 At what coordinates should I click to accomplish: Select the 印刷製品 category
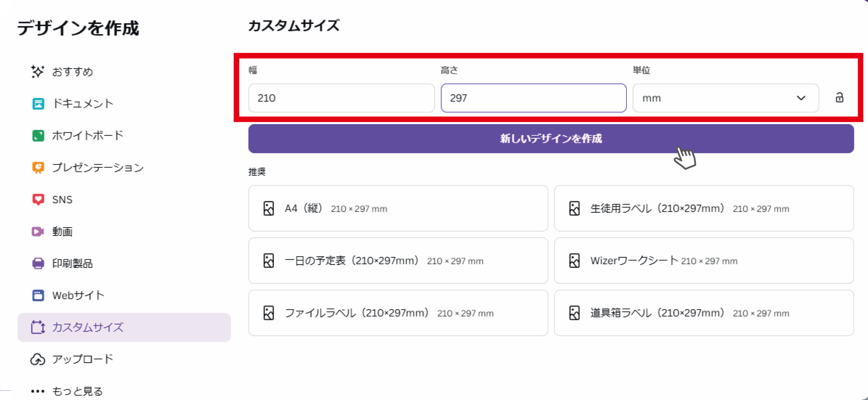pos(124,263)
